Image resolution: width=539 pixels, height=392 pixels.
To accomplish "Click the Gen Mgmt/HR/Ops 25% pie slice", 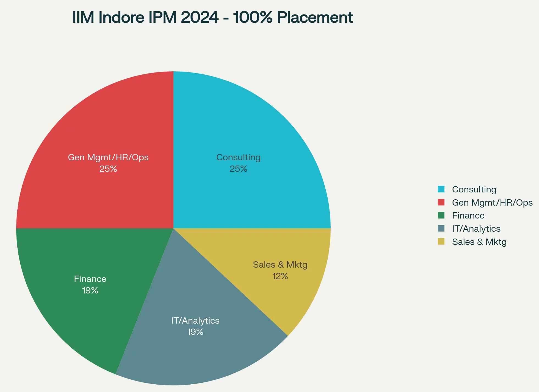I will (95, 150).
